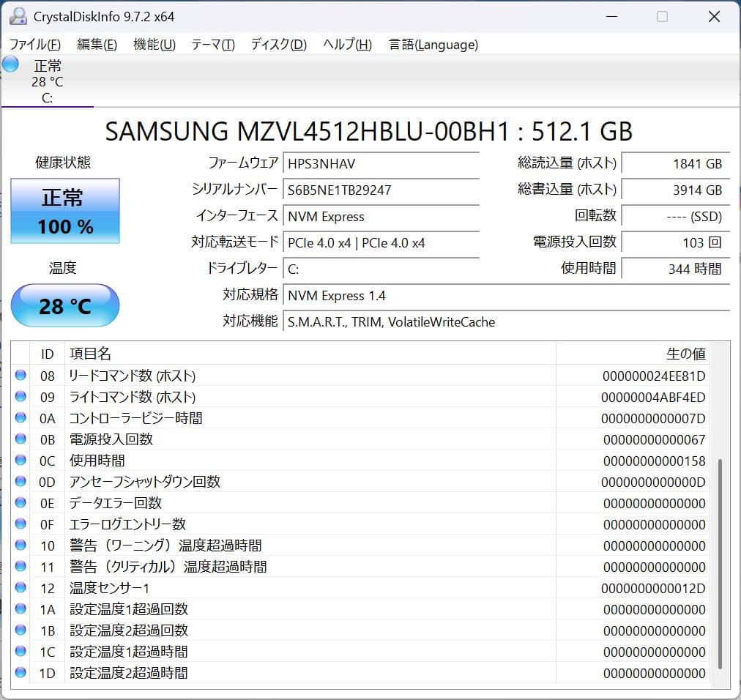Click the interface field NVM Express

(x=381, y=217)
